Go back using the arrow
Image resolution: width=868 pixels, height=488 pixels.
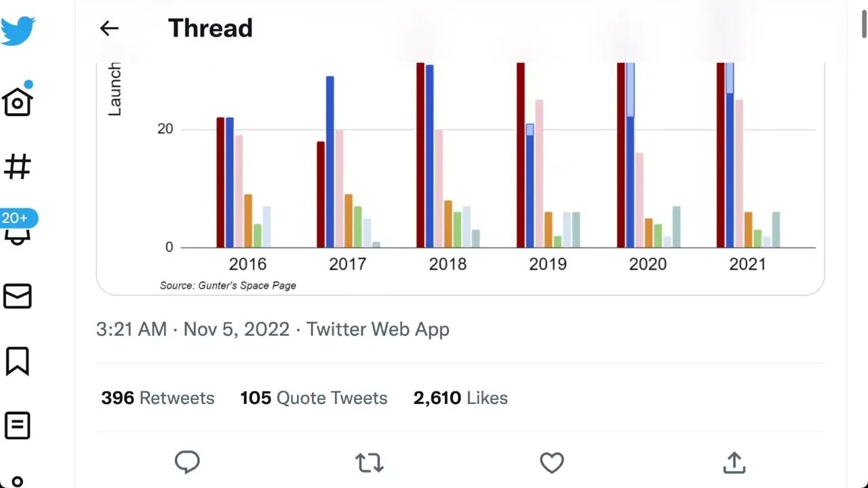click(109, 28)
